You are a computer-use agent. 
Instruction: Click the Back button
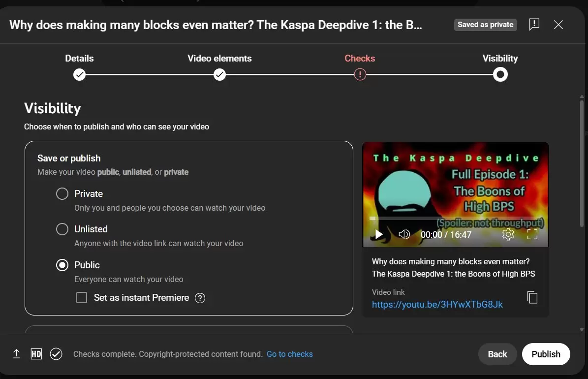click(497, 354)
